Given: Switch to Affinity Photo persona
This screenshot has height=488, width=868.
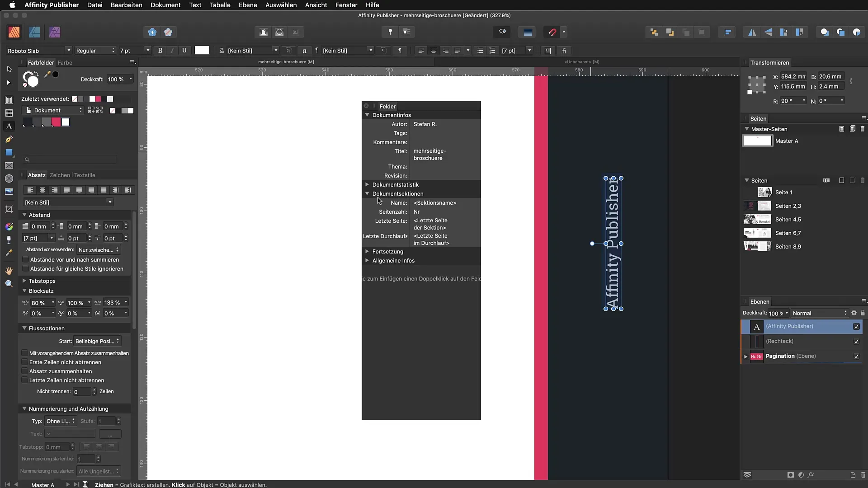Looking at the screenshot, I should click(55, 32).
